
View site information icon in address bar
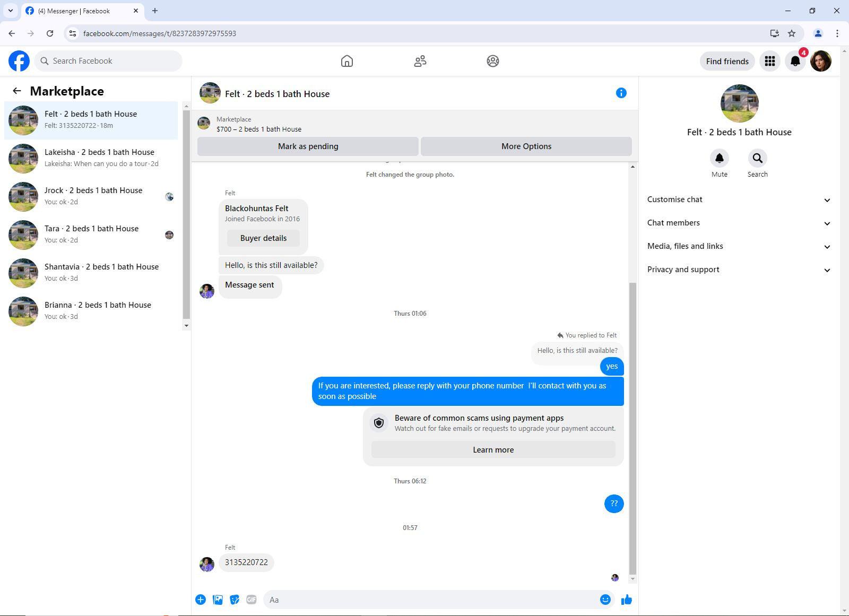tap(73, 33)
